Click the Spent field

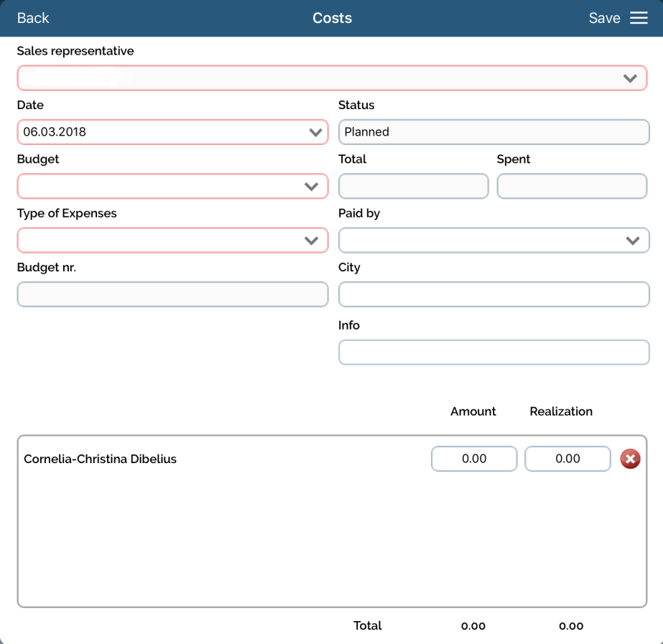572,187
